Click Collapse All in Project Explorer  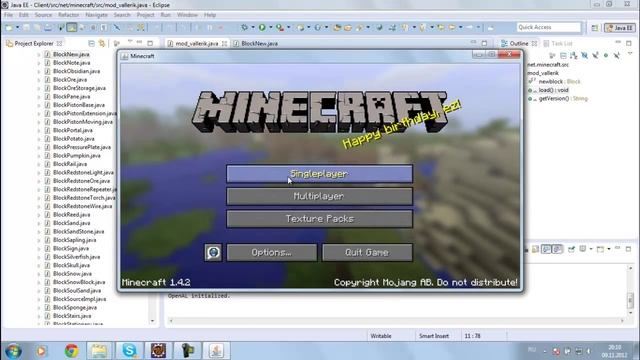click(x=91, y=43)
